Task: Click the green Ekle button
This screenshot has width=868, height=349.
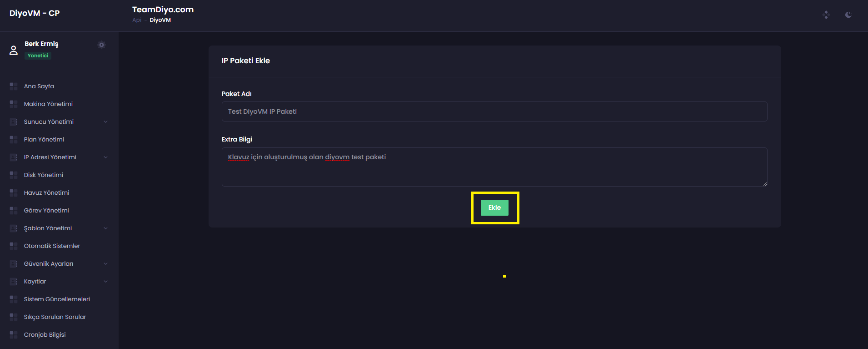Action: pyautogui.click(x=494, y=207)
